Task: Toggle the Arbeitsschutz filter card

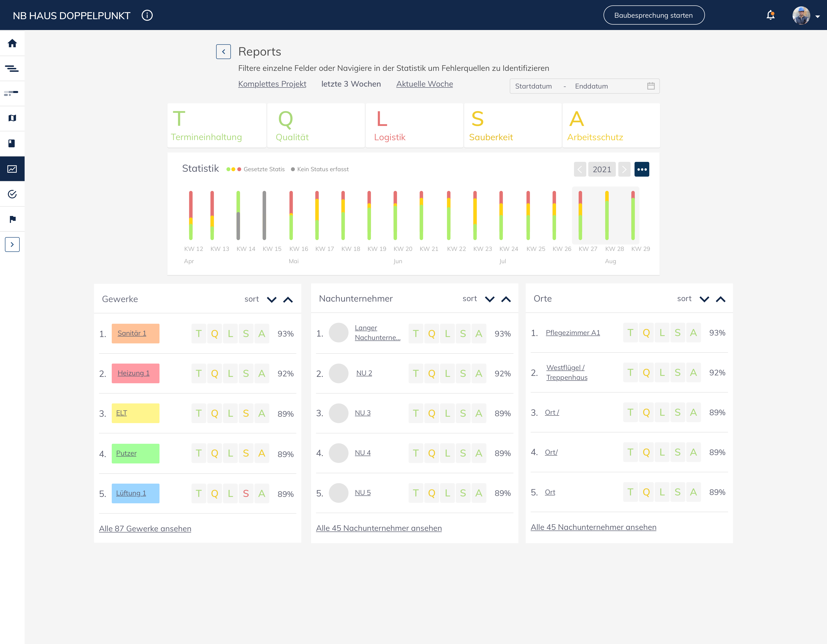Action: [611, 125]
